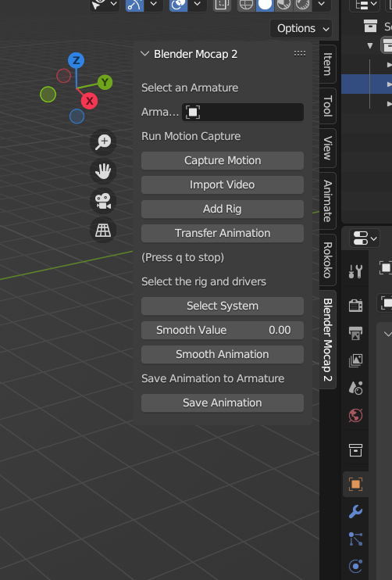Open the Render properties tab
The image size is (392, 580).
coord(356,306)
